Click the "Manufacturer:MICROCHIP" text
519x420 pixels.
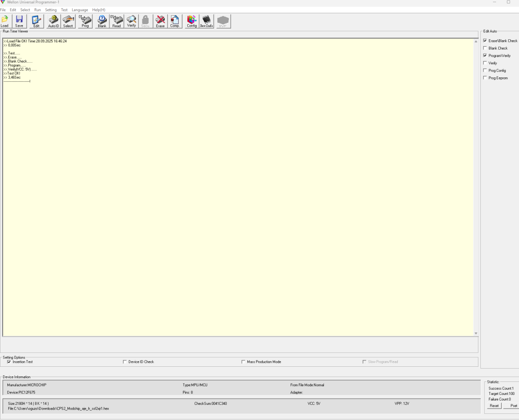click(27, 385)
